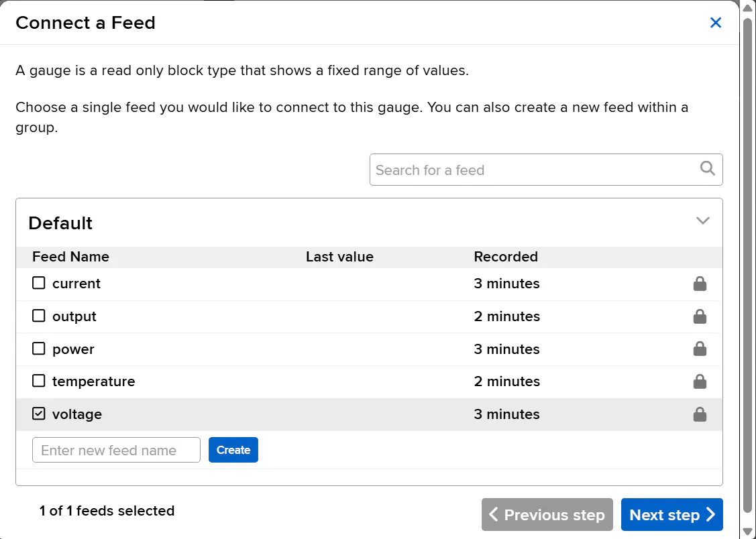Check the power feed checkbox
Screen dimensions: 756x539
pos(39,348)
